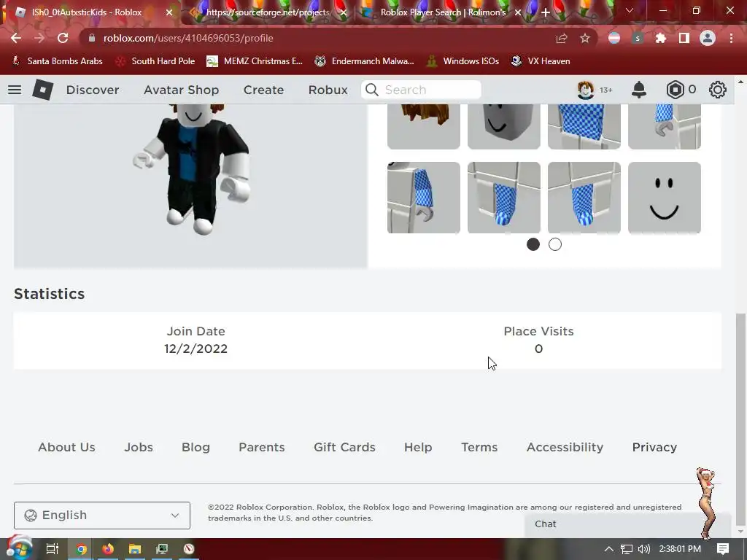
Task: Open Task View in the taskbar
Action: [x=53, y=549]
